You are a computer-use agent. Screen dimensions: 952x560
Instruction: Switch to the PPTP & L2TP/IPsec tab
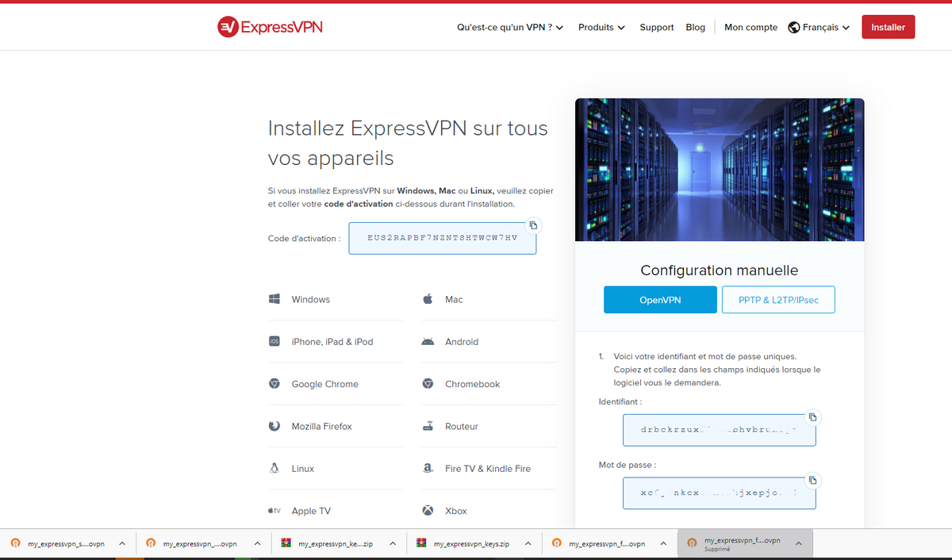click(x=778, y=300)
